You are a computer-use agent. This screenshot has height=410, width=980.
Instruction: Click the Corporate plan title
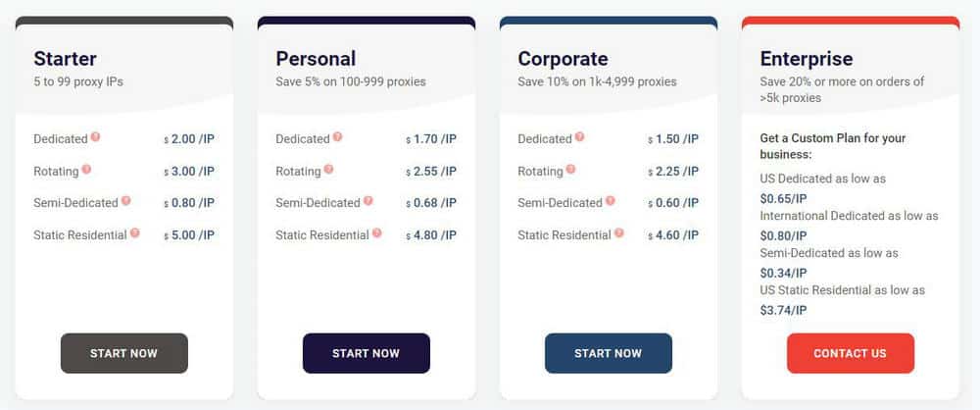pos(563,59)
